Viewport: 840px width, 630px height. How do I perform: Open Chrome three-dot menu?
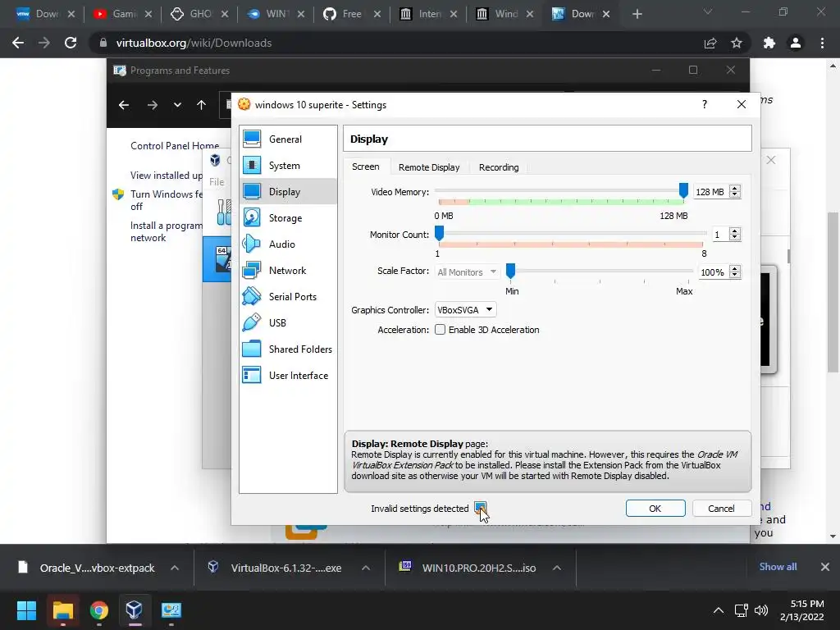(822, 43)
